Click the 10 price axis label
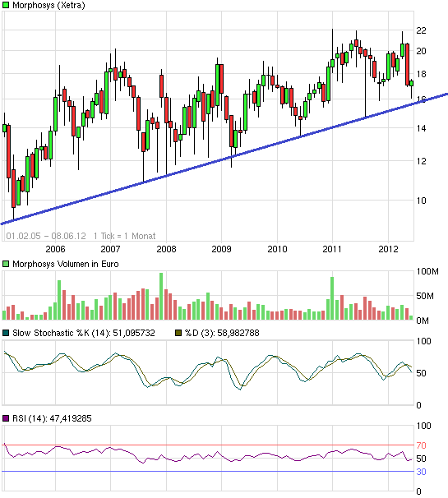The height and width of the screenshot is (498, 448). pos(421,201)
